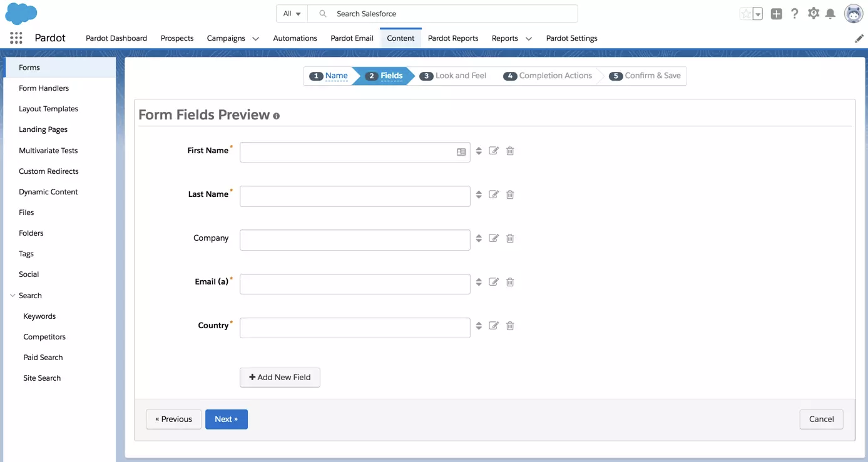Click the Global Actions plus icon
The height and width of the screenshot is (462, 868).
[x=777, y=14]
